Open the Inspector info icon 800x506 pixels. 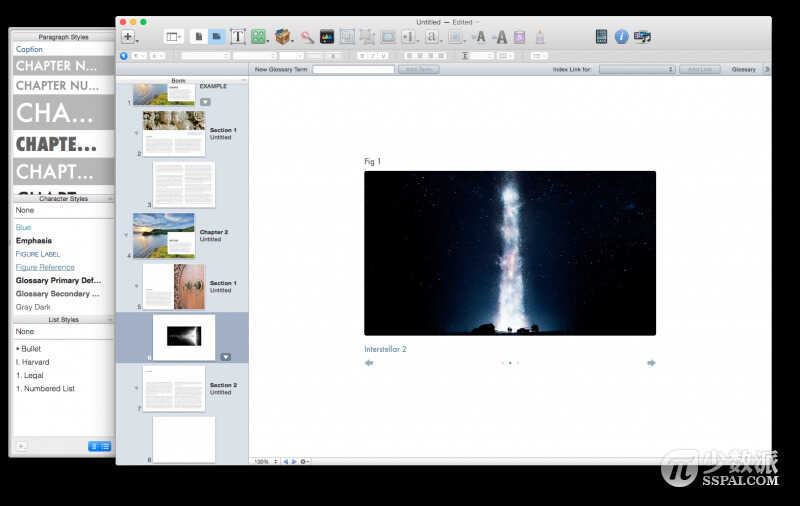pyautogui.click(x=621, y=37)
